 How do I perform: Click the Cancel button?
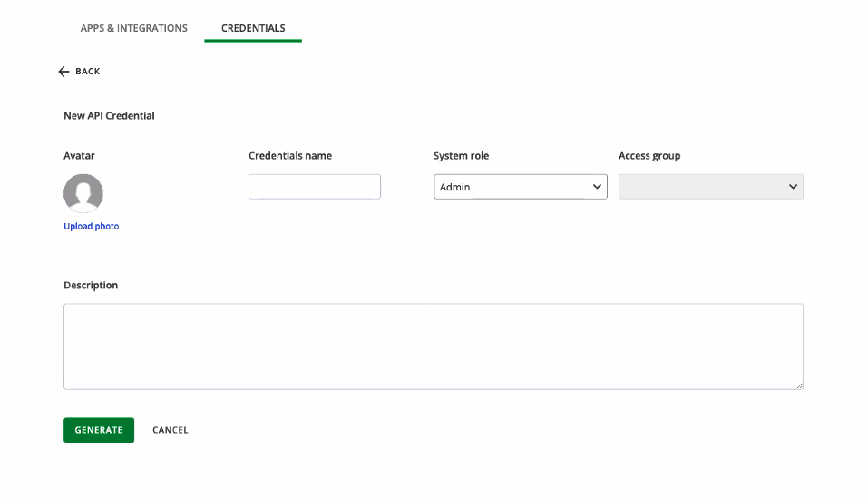click(x=171, y=430)
